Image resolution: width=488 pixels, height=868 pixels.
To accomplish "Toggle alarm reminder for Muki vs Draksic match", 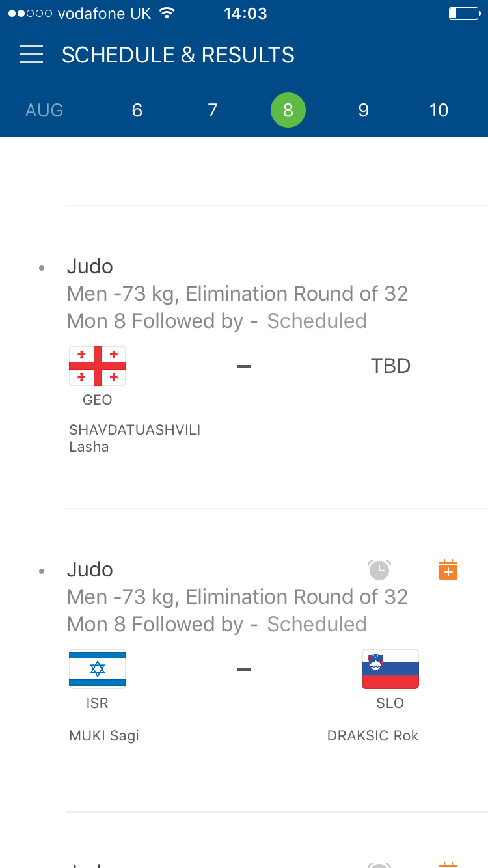I will 379,570.
